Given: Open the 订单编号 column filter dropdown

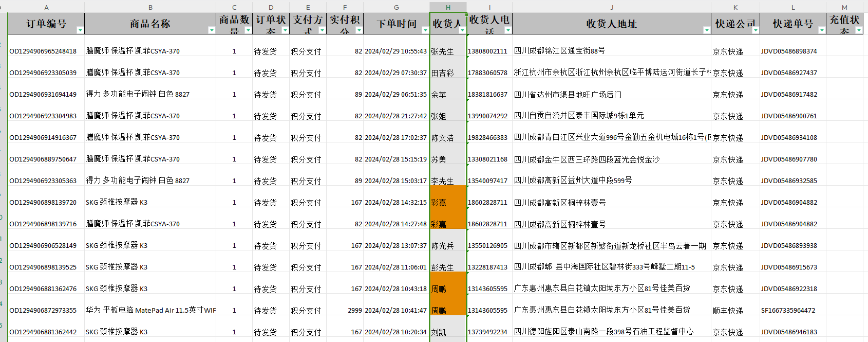Looking at the screenshot, I should 80,30.
